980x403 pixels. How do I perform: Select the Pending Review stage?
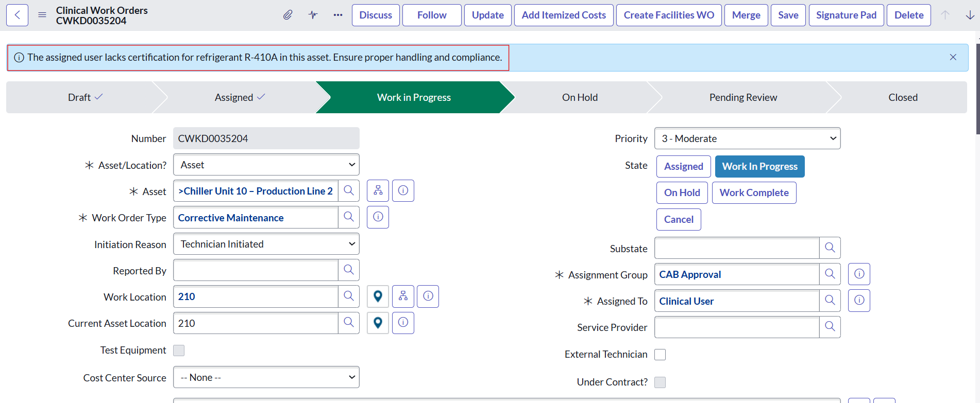point(743,97)
